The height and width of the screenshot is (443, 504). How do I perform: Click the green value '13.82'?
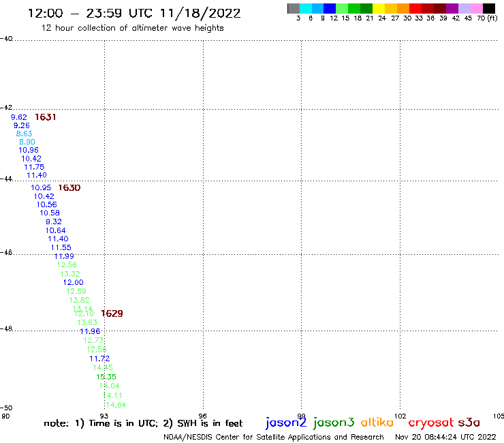pos(79,300)
